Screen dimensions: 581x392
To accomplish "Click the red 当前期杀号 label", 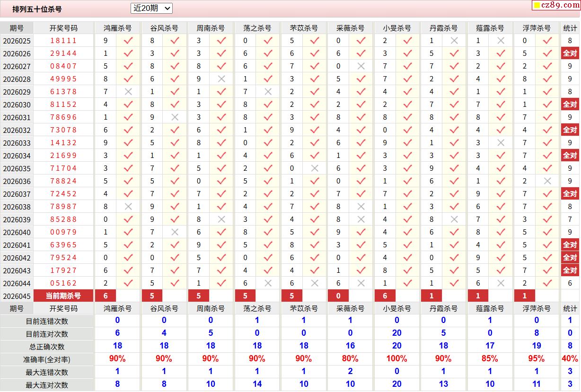I will coord(63,296).
